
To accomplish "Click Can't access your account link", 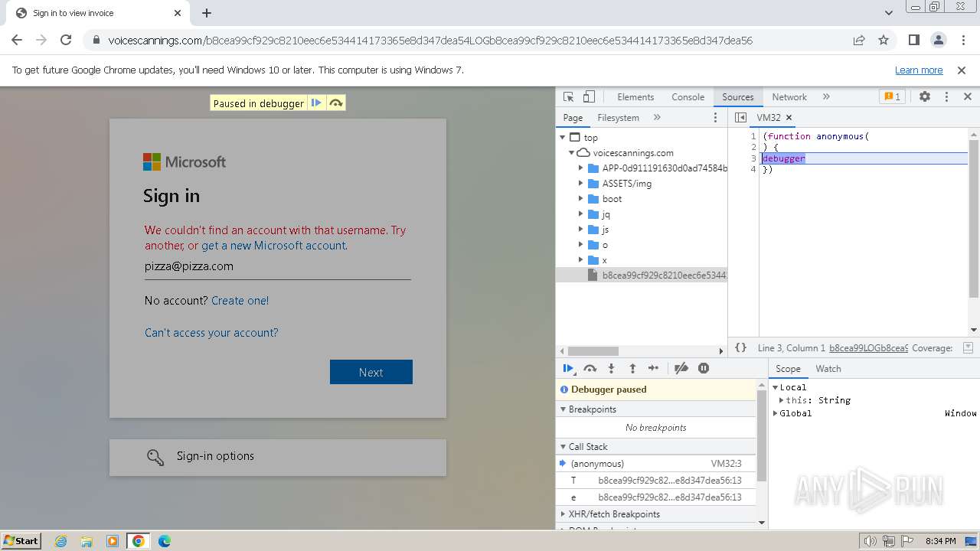I will [x=211, y=333].
